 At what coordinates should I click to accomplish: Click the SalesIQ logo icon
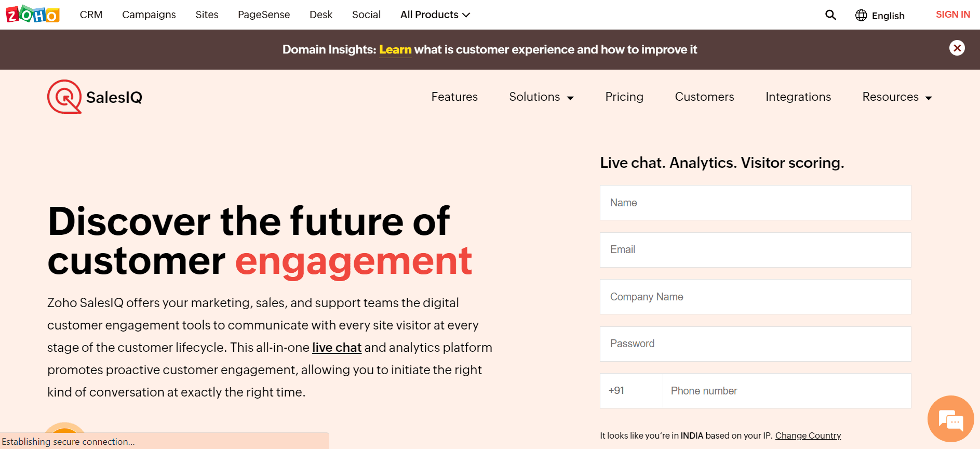pos(64,96)
